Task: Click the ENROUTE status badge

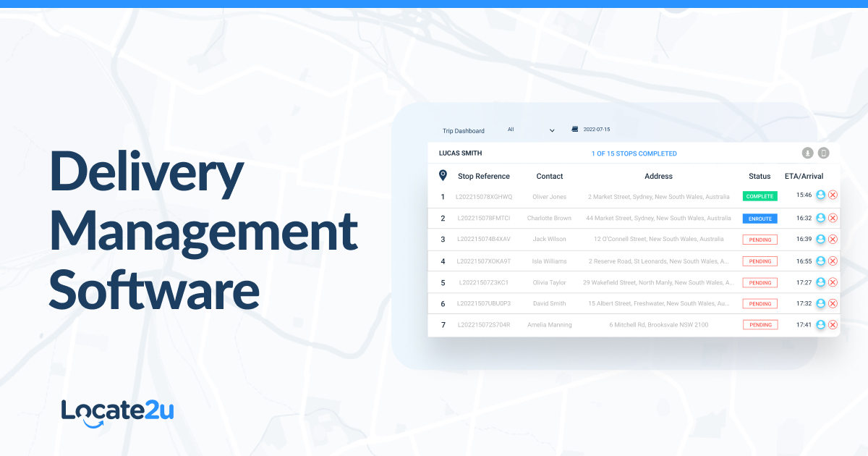Action: (759, 218)
